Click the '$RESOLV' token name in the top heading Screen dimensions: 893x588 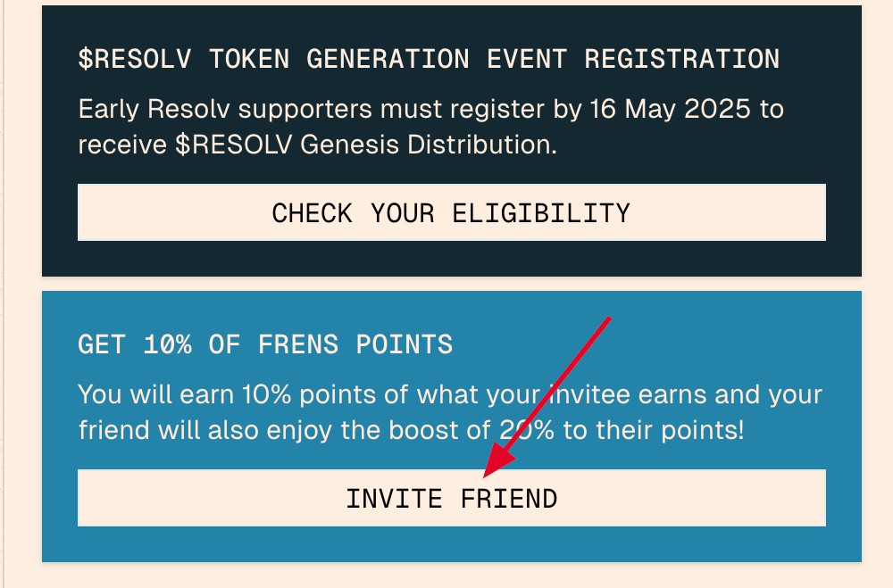(x=135, y=59)
